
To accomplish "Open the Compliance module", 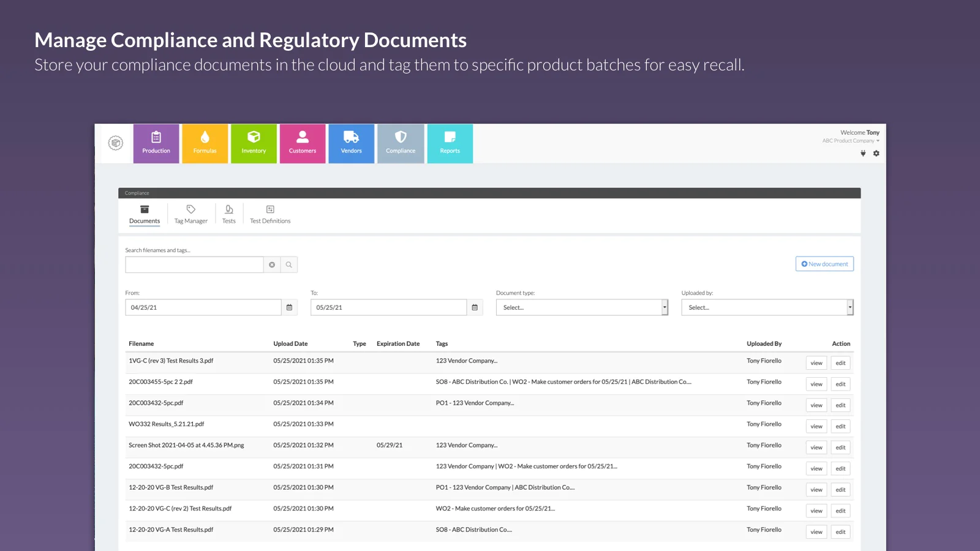I will point(401,144).
